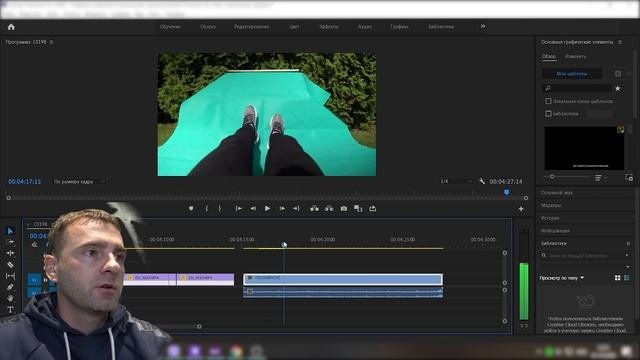Click the export share icon
This screenshot has width=640, height=360.
coord(373,209)
